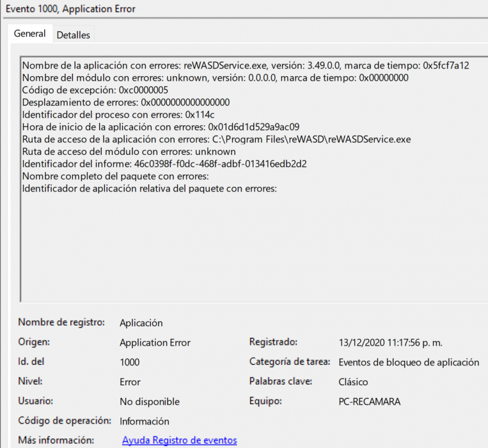The image size is (488, 448).
Task: Click the Nombre de registro value Aplicación
Action: 141,323
